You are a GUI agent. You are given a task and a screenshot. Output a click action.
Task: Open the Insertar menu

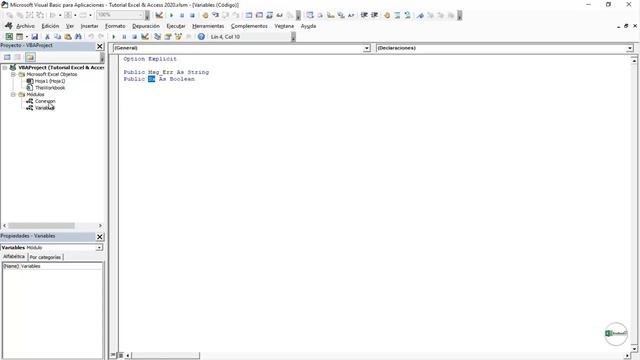point(89,26)
